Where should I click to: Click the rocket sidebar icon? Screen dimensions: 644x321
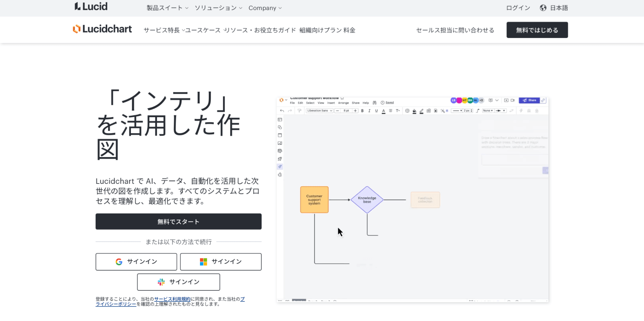coord(280,159)
